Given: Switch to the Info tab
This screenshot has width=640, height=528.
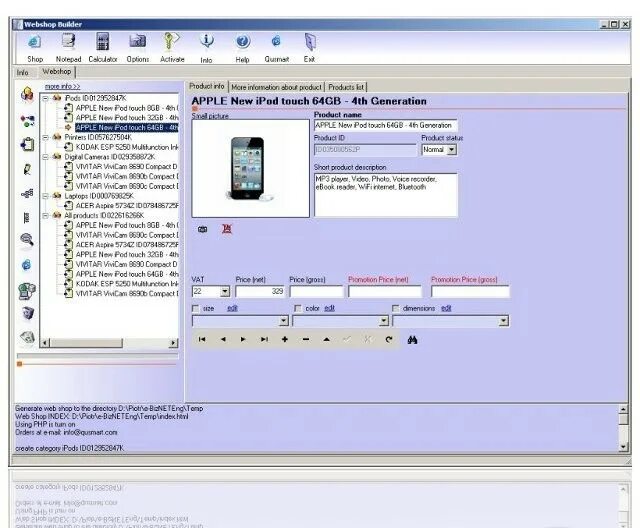Looking at the screenshot, I should click(x=22, y=73).
